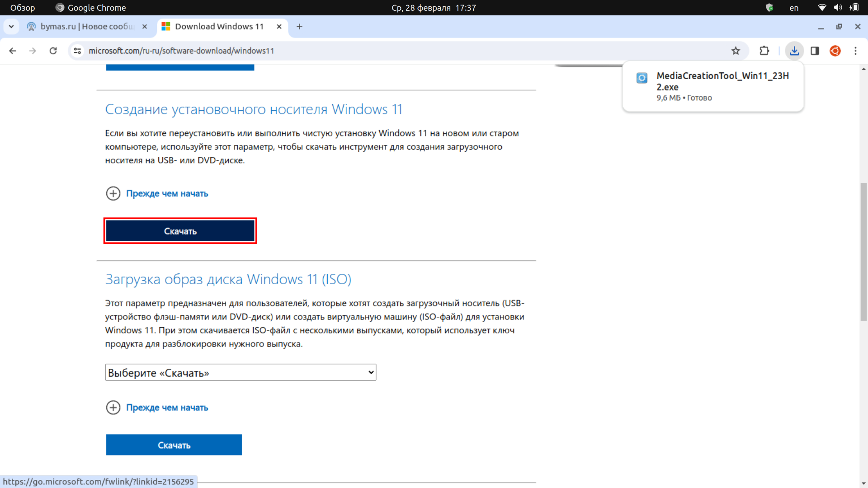Open tab search dropdown arrow
This screenshot has height=488, width=868.
pos(11,27)
